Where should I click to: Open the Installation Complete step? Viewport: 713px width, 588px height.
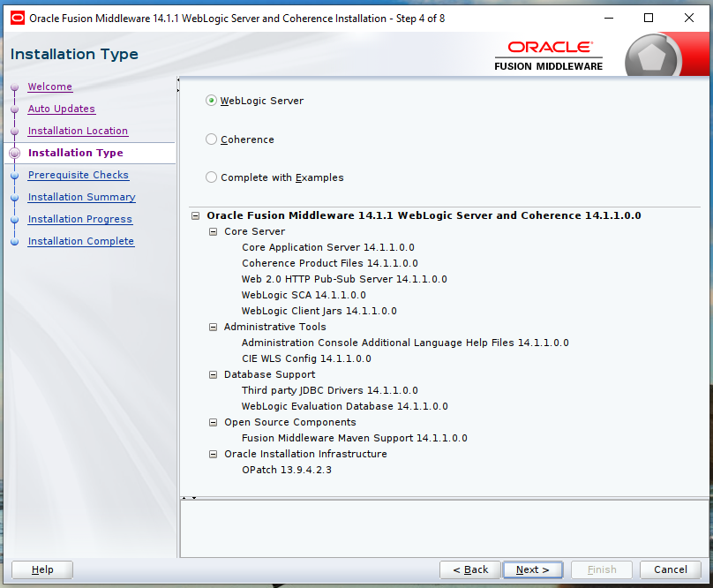pos(81,241)
